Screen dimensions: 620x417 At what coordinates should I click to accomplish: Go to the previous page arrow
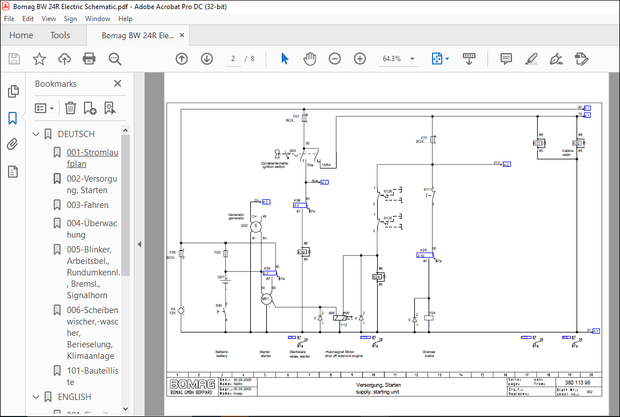coord(181,59)
